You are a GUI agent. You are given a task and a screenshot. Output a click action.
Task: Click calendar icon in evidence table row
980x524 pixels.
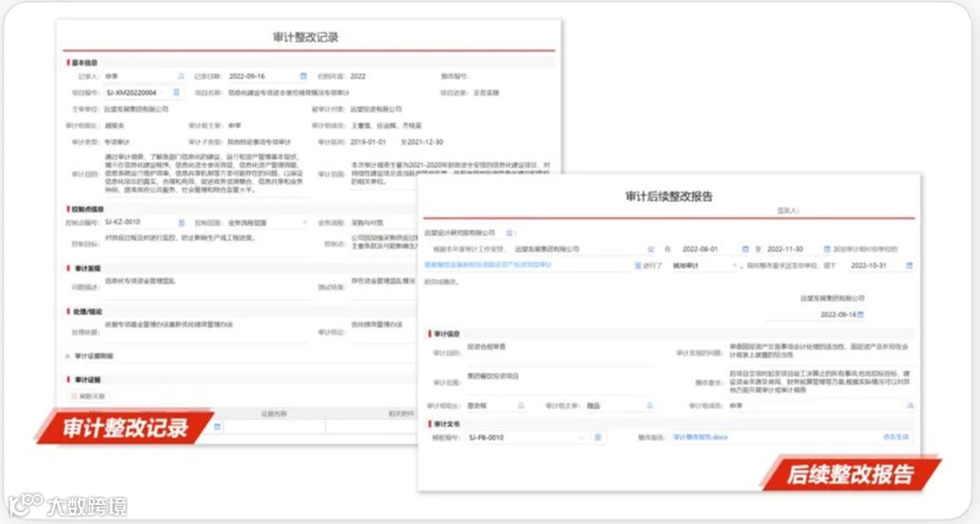(218, 427)
